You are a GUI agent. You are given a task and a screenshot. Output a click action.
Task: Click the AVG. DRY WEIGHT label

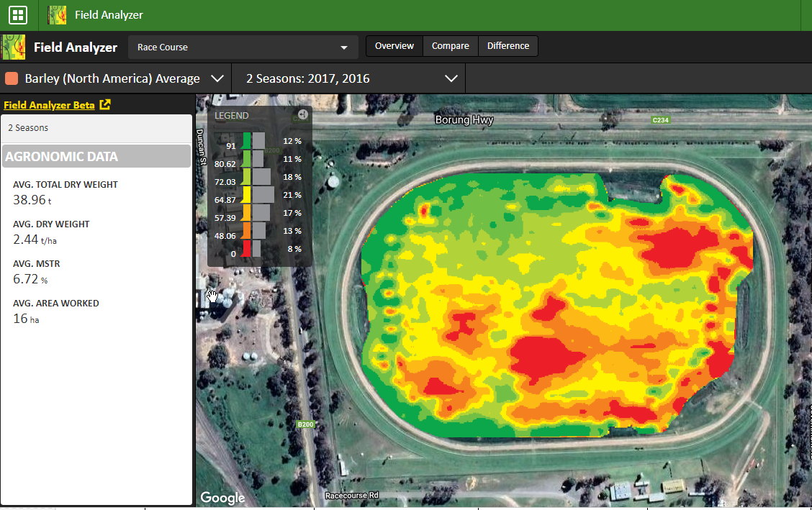coord(51,224)
